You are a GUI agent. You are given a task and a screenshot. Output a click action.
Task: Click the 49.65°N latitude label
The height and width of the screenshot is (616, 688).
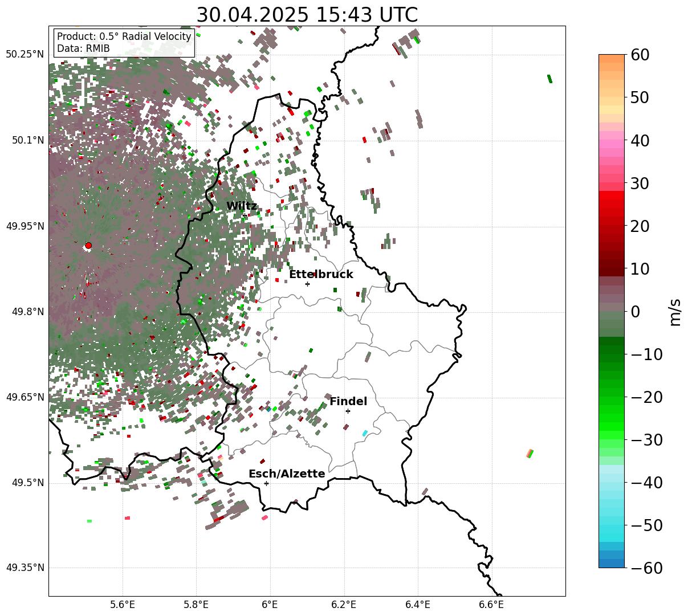coord(25,397)
